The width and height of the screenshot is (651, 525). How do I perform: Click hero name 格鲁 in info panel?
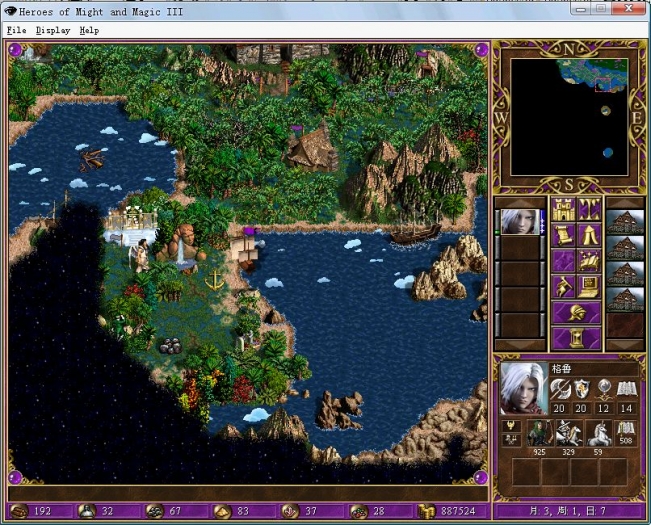point(561,369)
